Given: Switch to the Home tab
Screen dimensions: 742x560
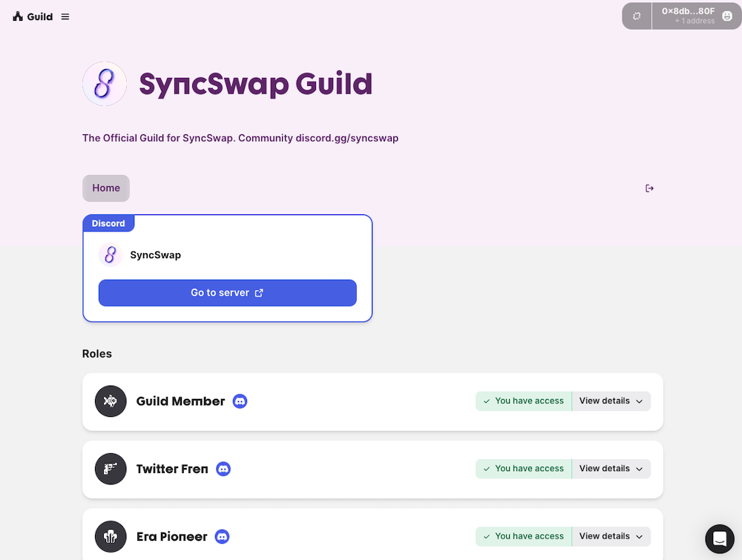Looking at the screenshot, I should click(105, 188).
